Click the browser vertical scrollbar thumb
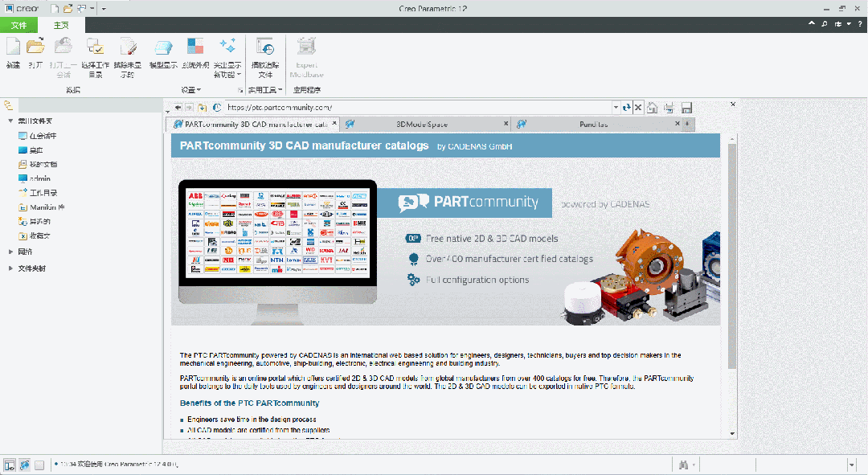Viewport: 868px width, 475px height. click(x=732, y=256)
